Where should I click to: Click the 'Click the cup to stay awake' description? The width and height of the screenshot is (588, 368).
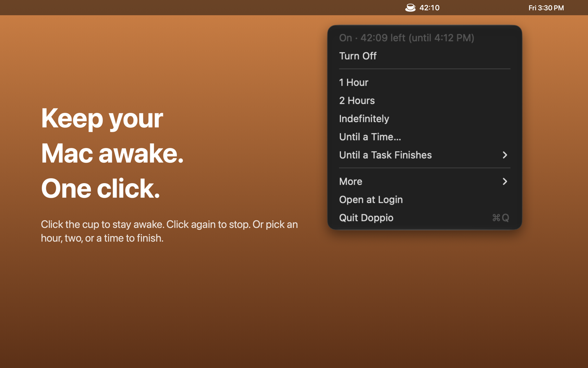[169, 231]
